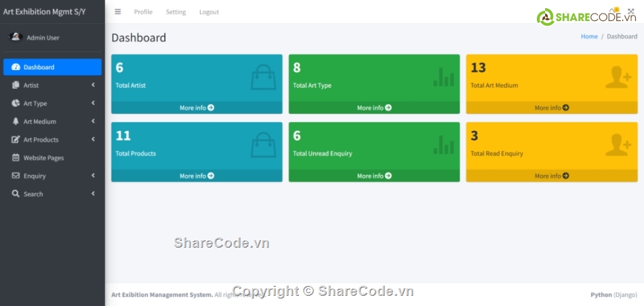Screen dimensions: 644x306
Task: Click the Admin User name in the sidebar
Action: pos(43,37)
